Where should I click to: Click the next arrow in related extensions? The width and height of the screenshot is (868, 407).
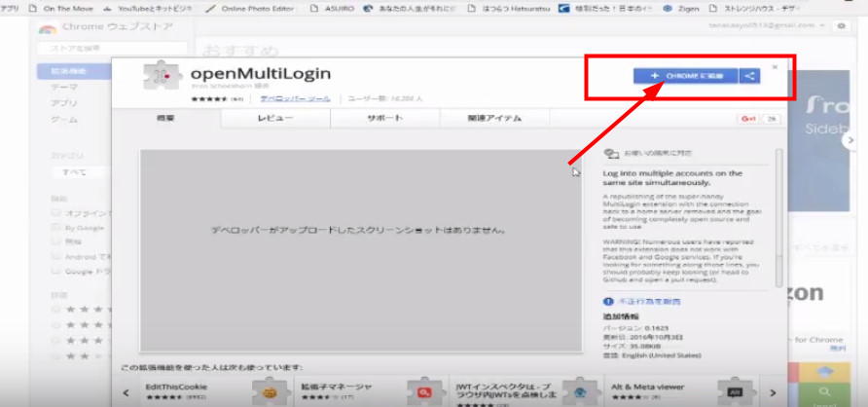tap(774, 392)
